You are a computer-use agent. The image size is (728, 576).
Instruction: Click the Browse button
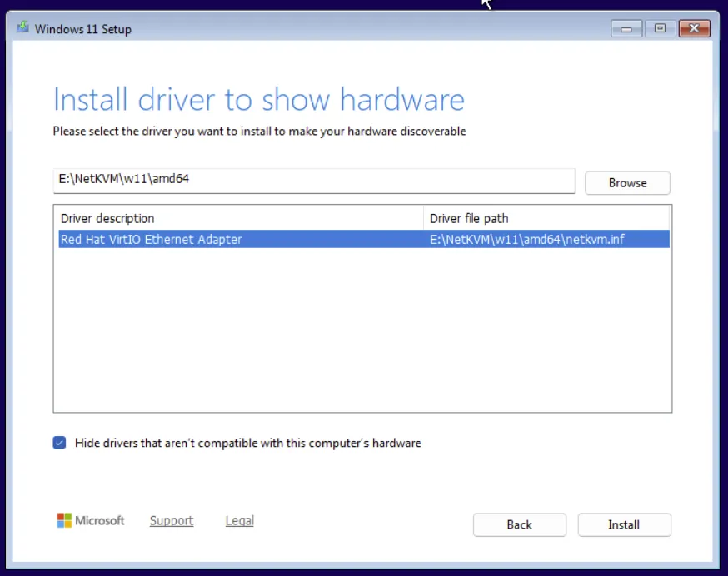tap(627, 183)
